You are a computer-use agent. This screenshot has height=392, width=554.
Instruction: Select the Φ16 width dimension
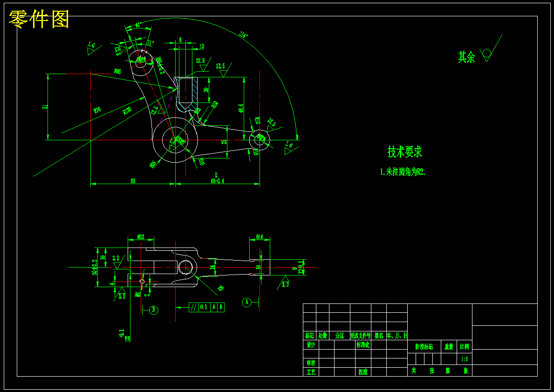pyautogui.click(x=260, y=236)
